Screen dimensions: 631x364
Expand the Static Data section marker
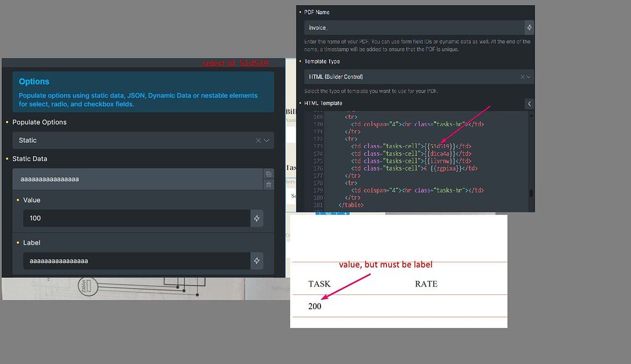(8, 158)
